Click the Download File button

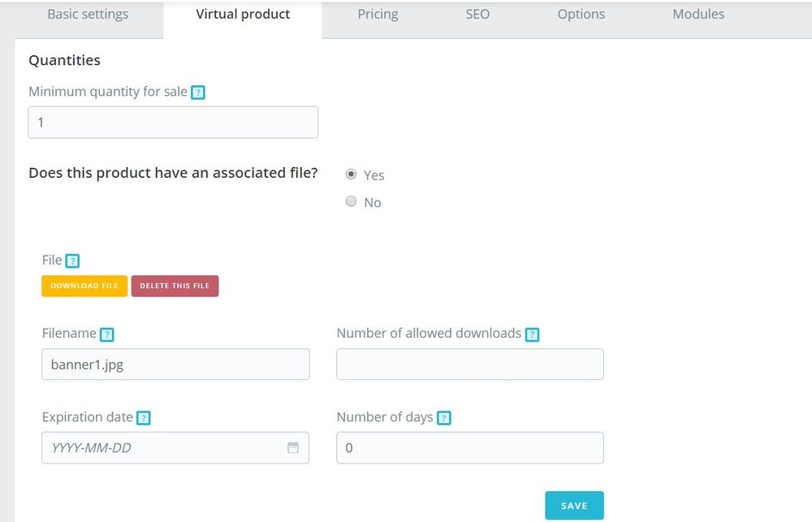[x=84, y=286]
